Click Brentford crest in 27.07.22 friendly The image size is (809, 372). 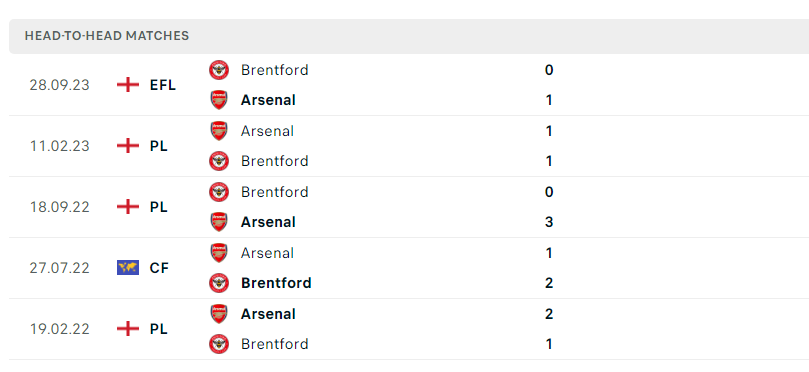click(x=219, y=283)
